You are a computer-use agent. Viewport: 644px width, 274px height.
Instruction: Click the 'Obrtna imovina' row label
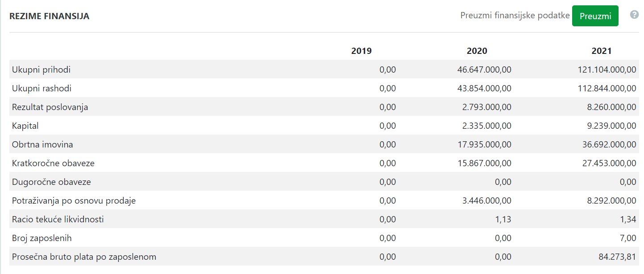pos(42,144)
